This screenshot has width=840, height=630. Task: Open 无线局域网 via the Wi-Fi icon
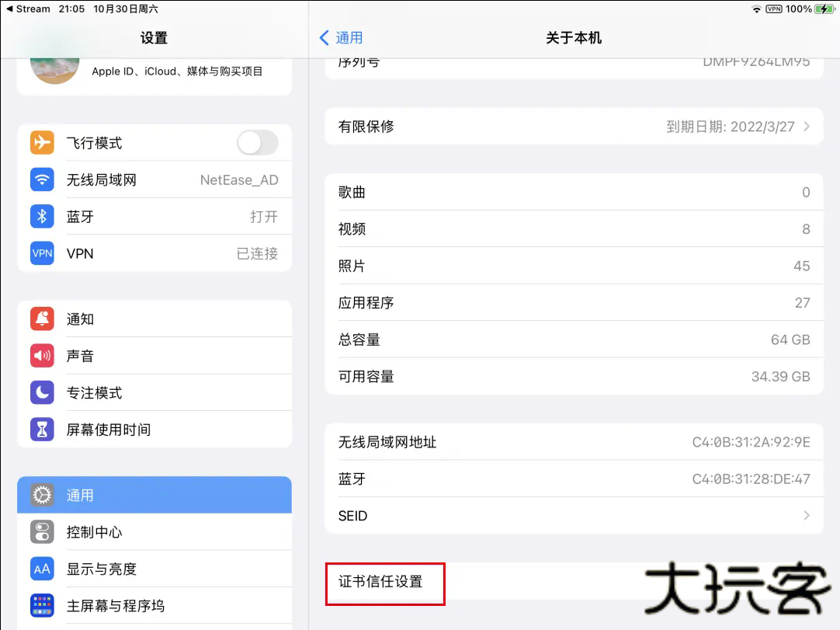41,179
